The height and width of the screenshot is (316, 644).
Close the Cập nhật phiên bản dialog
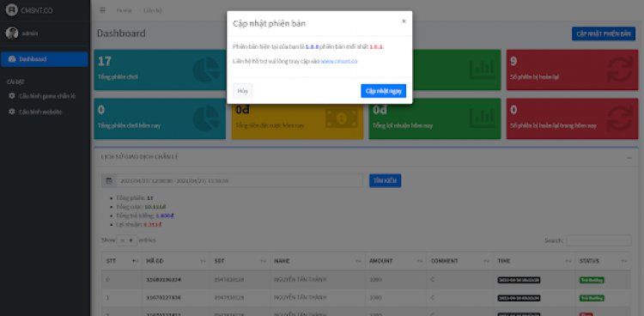(x=404, y=21)
